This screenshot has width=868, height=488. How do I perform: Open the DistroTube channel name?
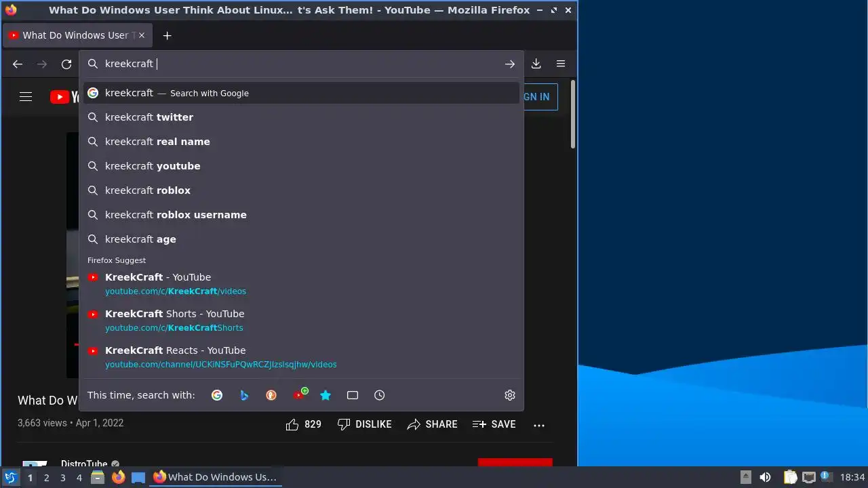[84, 464]
